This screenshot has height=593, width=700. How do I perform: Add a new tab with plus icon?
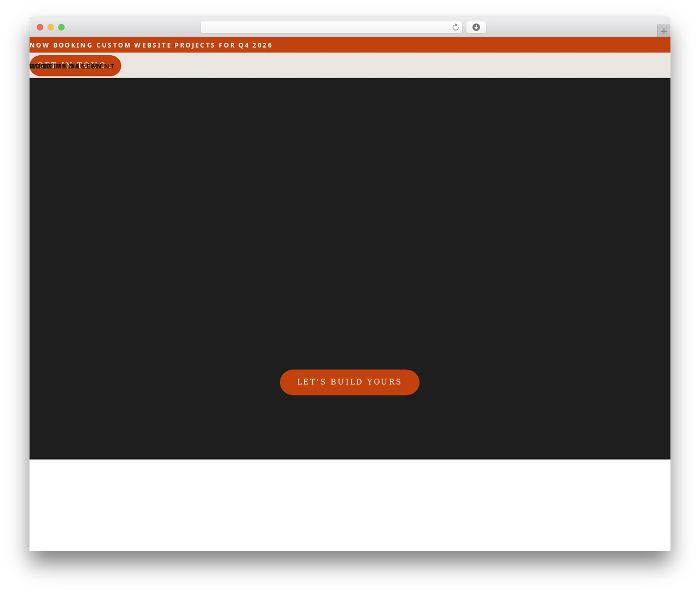click(663, 31)
